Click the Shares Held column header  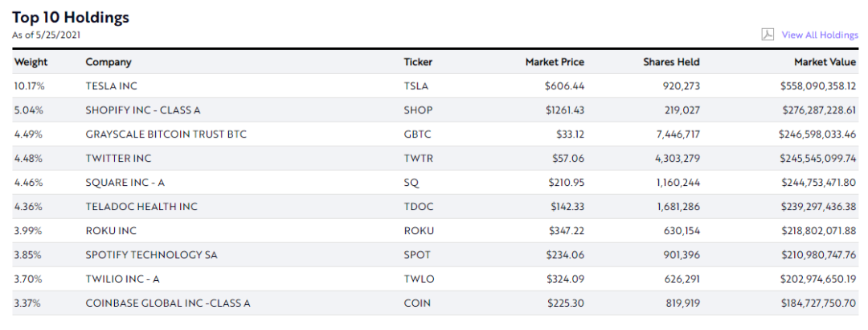click(x=671, y=62)
